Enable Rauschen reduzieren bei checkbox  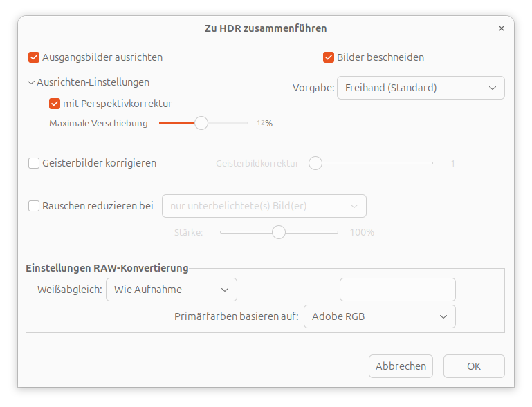[34, 205]
